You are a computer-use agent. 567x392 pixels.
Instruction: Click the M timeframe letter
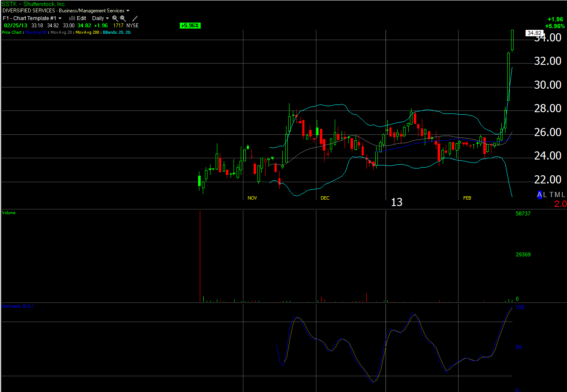click(557, 195)
